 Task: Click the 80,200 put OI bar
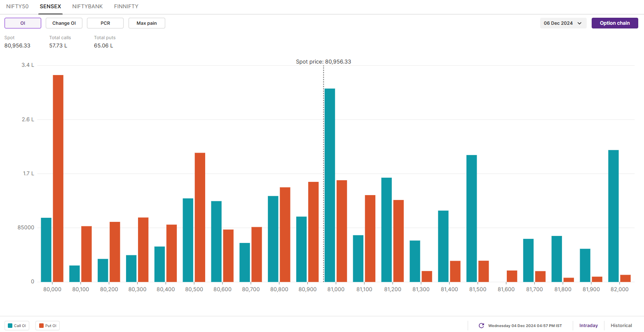click(115, 252)
